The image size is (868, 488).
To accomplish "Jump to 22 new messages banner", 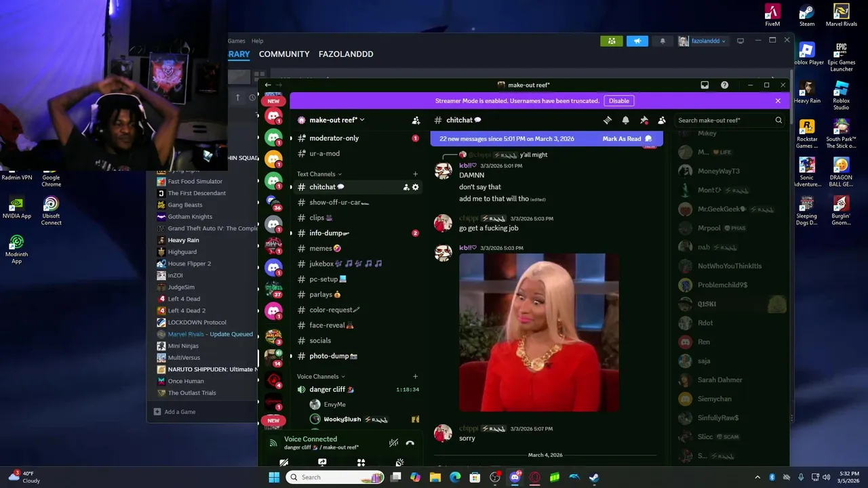I will click(x=507, y=139).
